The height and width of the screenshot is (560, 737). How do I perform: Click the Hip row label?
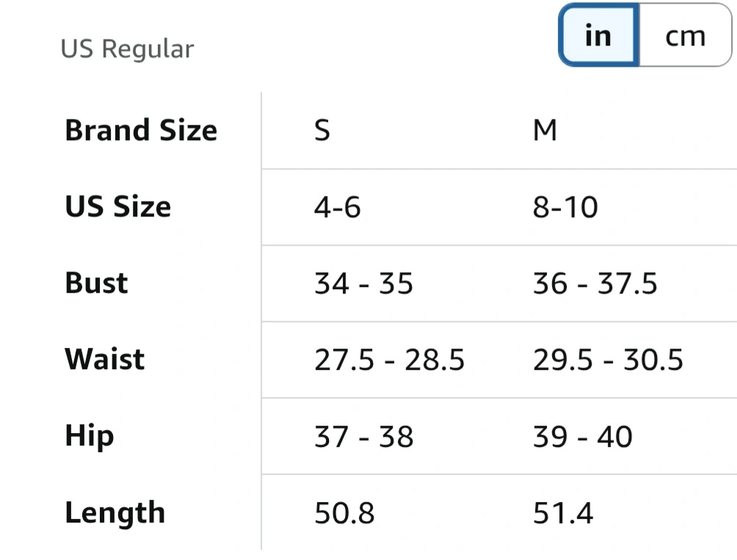tap(90, 436)
